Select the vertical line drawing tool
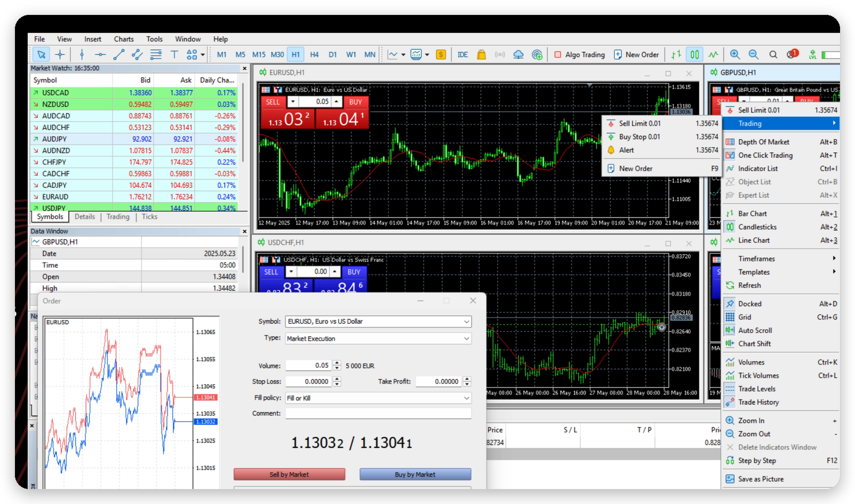This screenshot has width=855, height=504. tap(82, 54)
